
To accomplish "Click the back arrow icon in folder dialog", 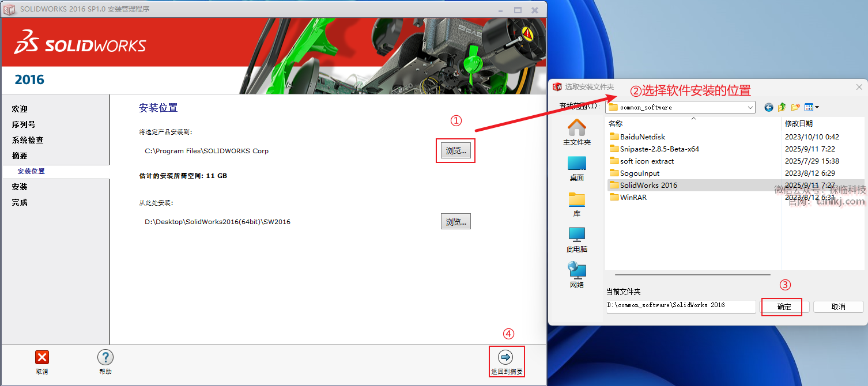I will [x=769, y=107].
